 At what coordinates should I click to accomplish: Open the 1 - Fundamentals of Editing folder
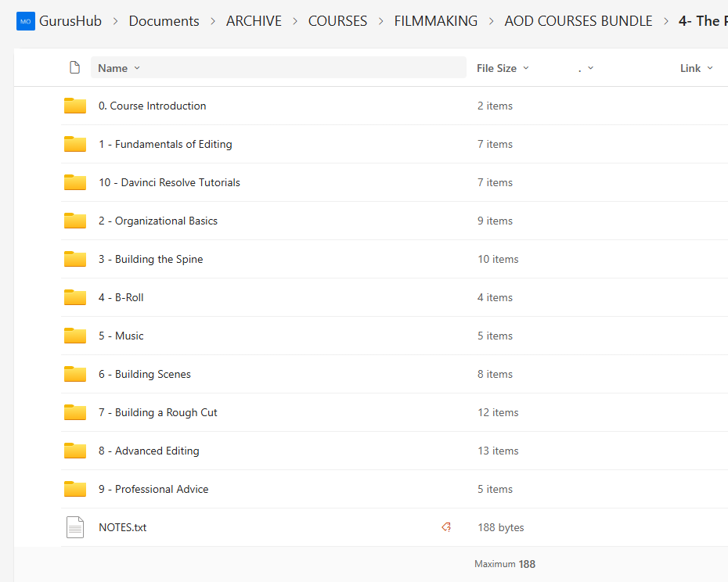[x=165, y=145]
